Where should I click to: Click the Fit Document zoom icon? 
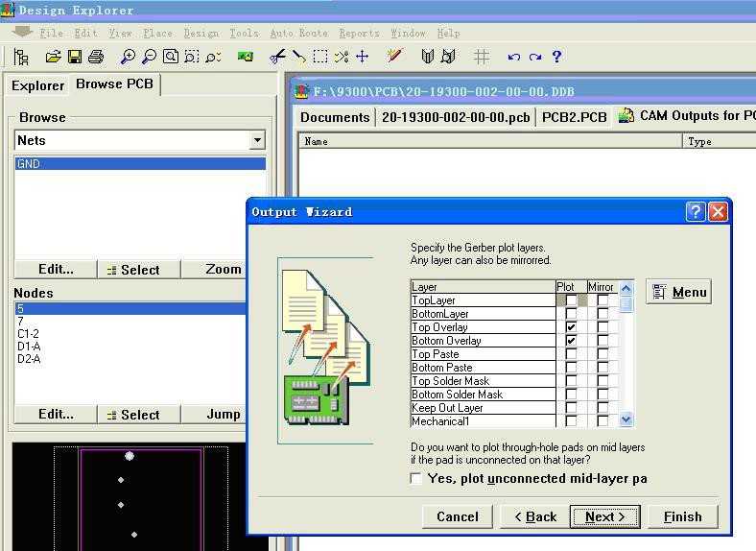170,57
